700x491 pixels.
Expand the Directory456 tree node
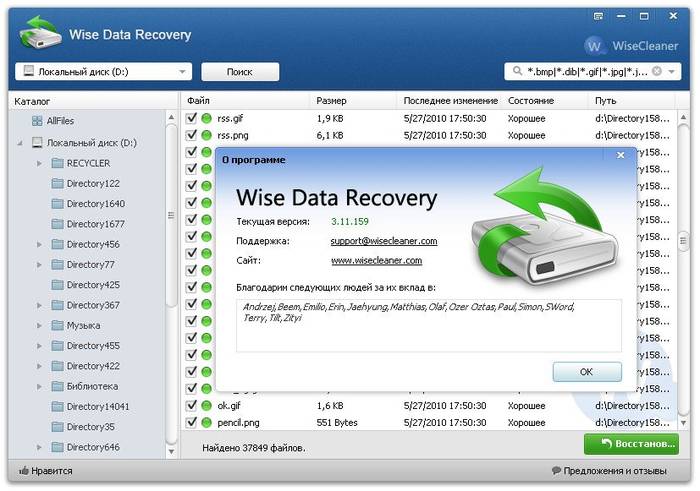39,244
